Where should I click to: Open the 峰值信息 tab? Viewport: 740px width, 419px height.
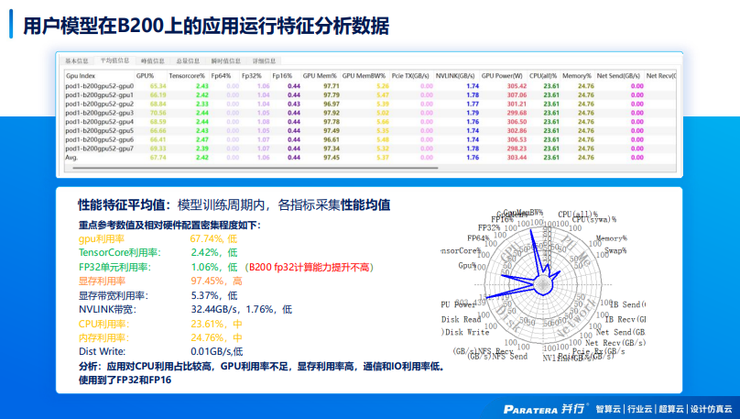pyautogui.click(x=152, y=61)
